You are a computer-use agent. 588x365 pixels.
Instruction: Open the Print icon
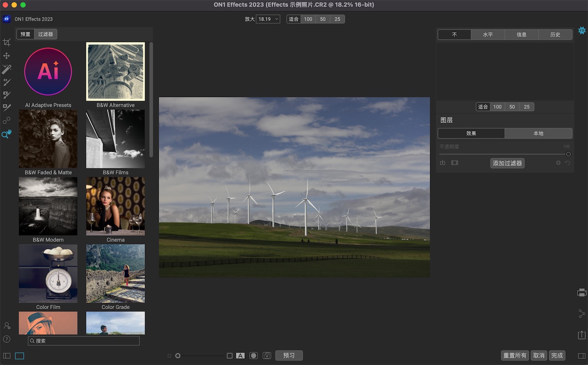tap(582, 292)
